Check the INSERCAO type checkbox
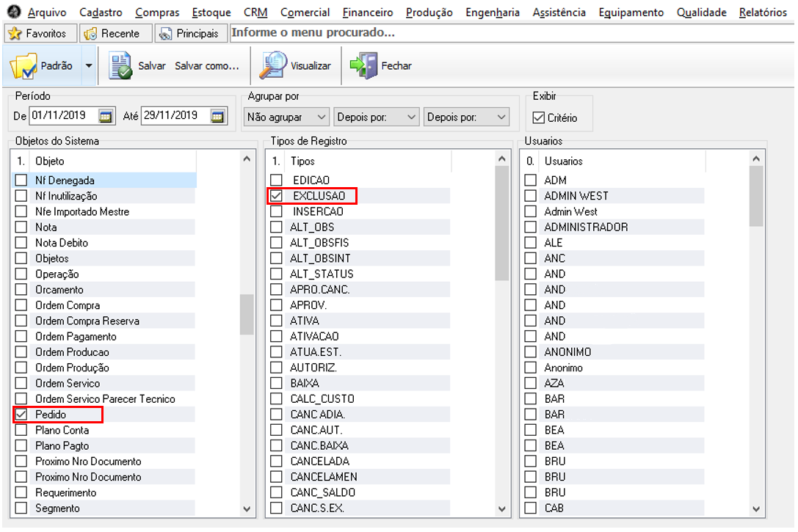Image resolution: width=798 pixels, height=532 pixels. pos(276,211)
